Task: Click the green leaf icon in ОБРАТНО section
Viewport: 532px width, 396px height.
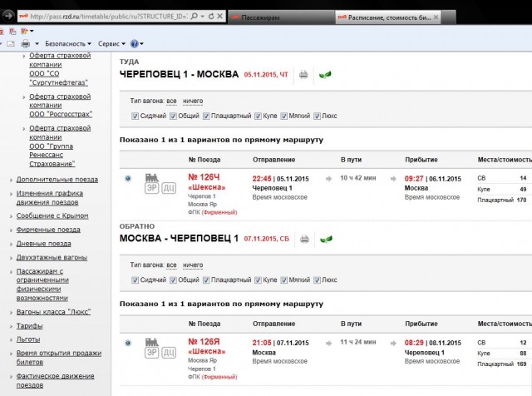Action: click(326, 240)
